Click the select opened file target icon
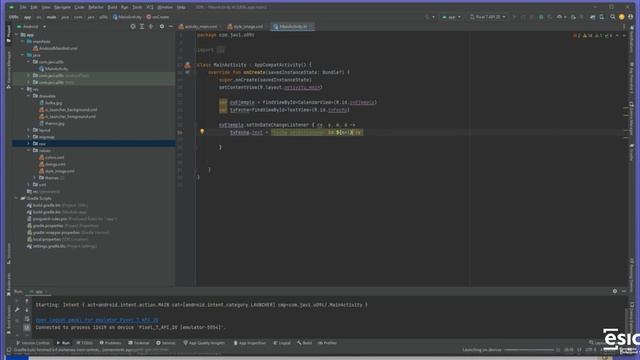Screen dimensions: 640x360 (x=133, y=27)
